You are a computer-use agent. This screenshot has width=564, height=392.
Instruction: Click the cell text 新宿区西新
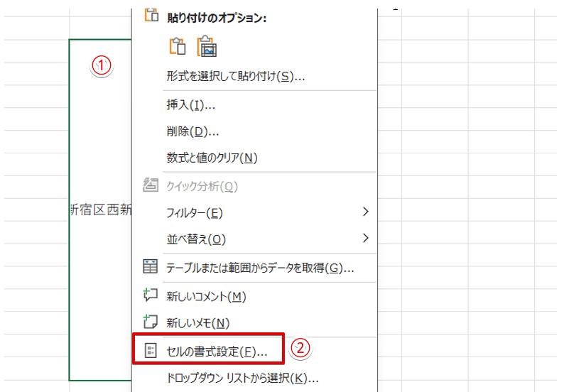(x=101, y=209)
